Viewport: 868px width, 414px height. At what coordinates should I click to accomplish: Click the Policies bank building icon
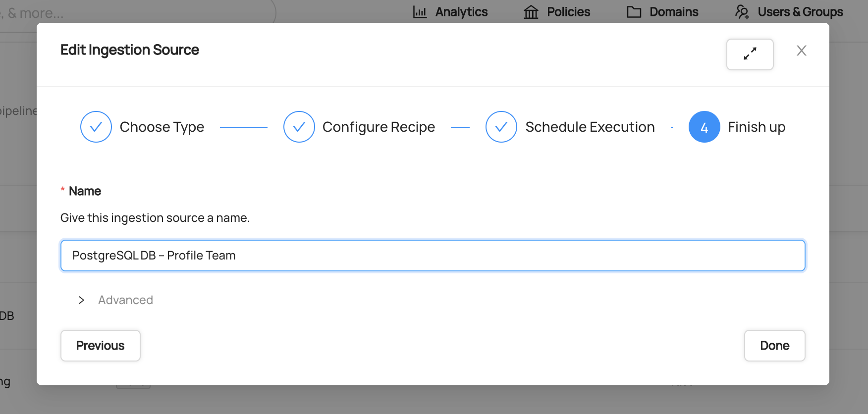[x=531, y=12]
